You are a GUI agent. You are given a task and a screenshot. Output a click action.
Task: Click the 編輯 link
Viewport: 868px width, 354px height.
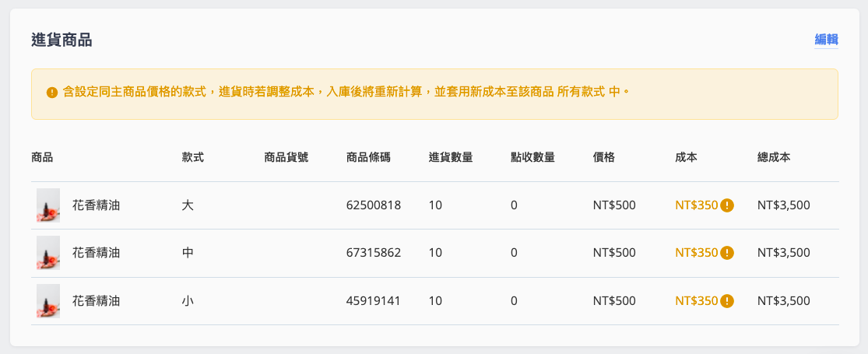[826, 40]
